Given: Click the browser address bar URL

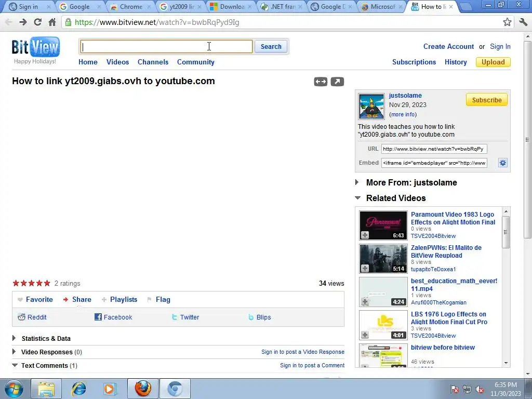Looking at the screenshot, I should [x=157, y=22].
